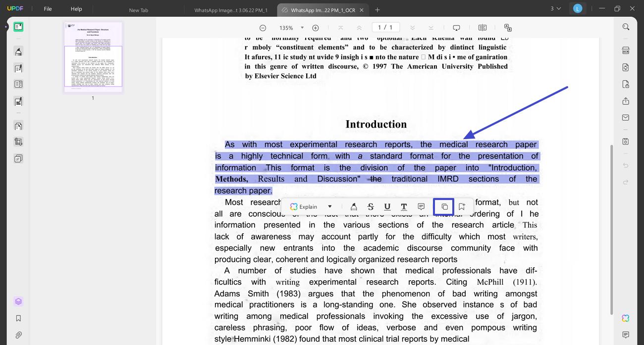Toggle strikethrough on the selection
This screenshot has height=345, width=644.
tap(371, 206)
